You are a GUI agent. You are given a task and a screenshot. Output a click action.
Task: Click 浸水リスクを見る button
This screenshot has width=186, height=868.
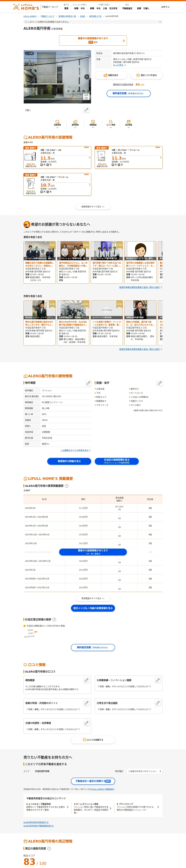click(x=146, y=75)
